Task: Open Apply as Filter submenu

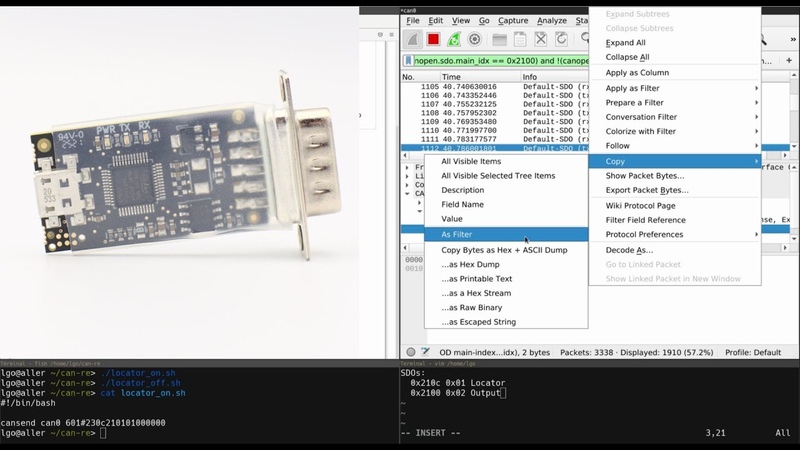Action: point(675,88)
